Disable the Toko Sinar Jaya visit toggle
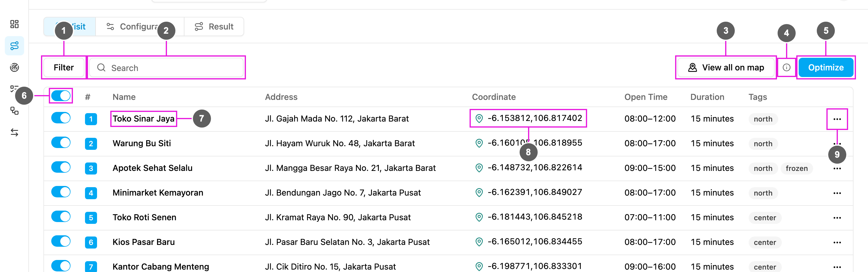868x272 pixels. click(61, 118)
